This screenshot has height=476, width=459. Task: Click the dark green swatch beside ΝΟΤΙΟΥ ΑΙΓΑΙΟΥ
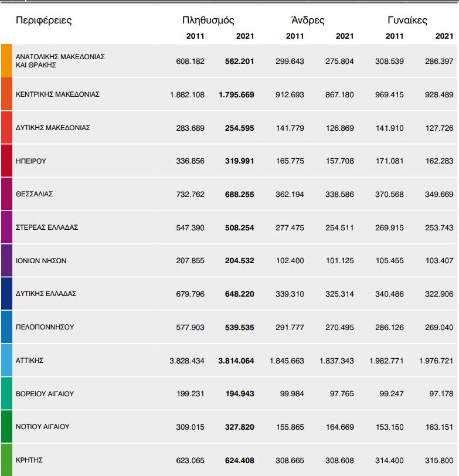(6, 427)
